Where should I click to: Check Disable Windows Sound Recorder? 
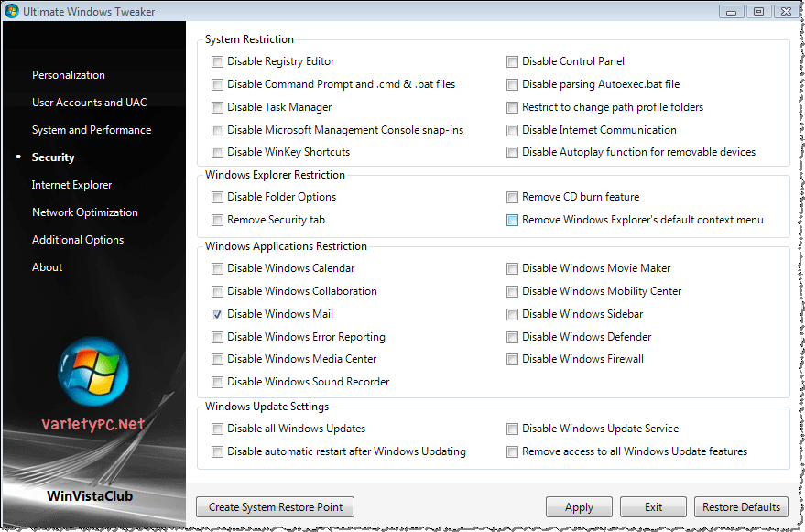click(218, 382)
